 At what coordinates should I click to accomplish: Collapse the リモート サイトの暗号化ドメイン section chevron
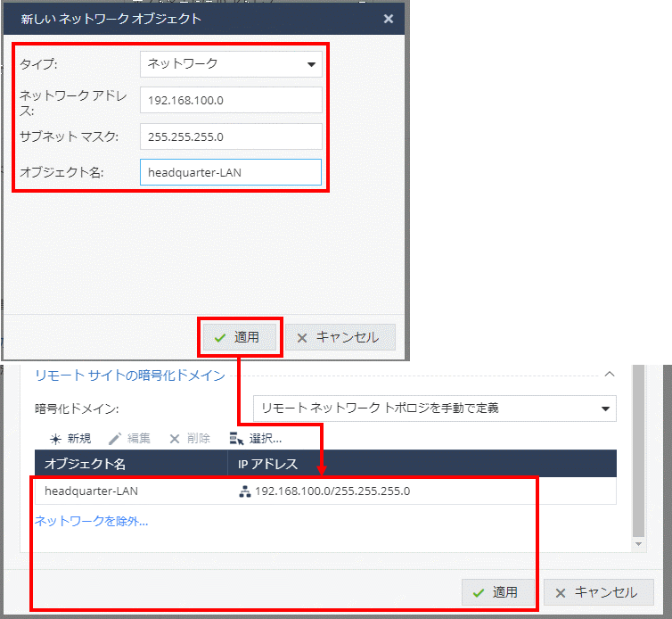609,376
